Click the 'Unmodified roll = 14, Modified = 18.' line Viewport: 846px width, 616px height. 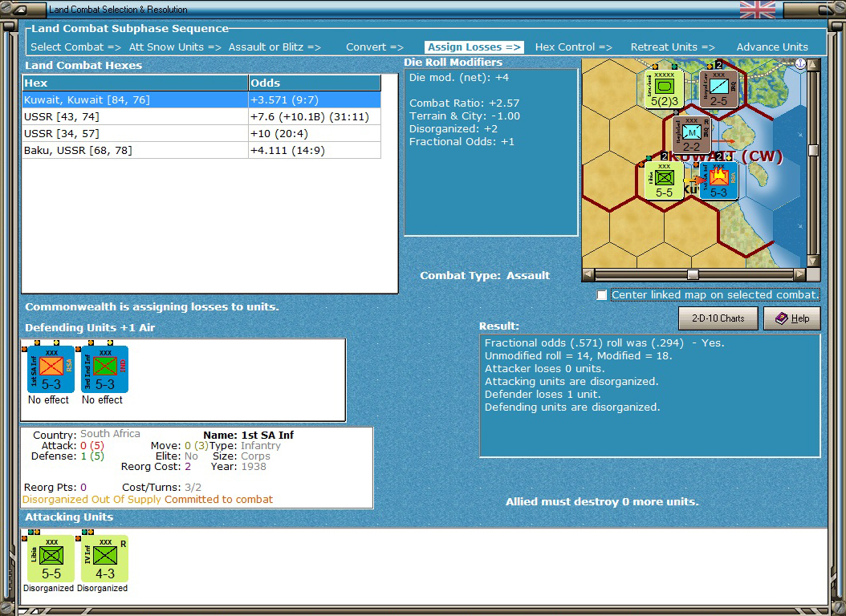pyautogui.click(x=578, y=355)
